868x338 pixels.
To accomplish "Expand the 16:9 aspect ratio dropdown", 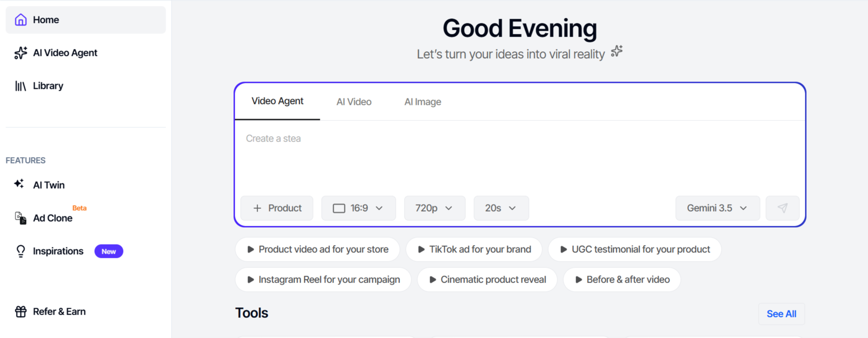I will (358, 208).
